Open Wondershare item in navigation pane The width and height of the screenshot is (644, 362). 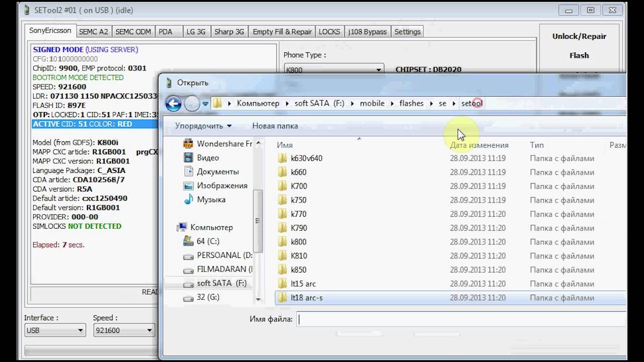218,144
